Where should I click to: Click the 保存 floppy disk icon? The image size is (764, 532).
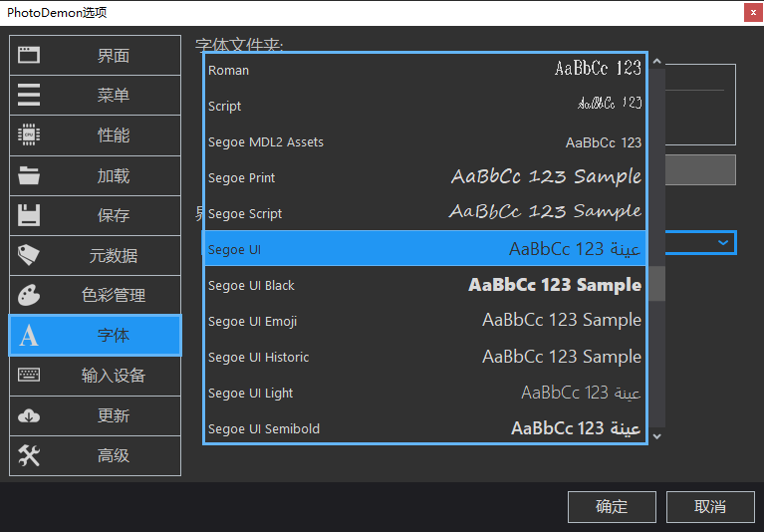[29, 215]
